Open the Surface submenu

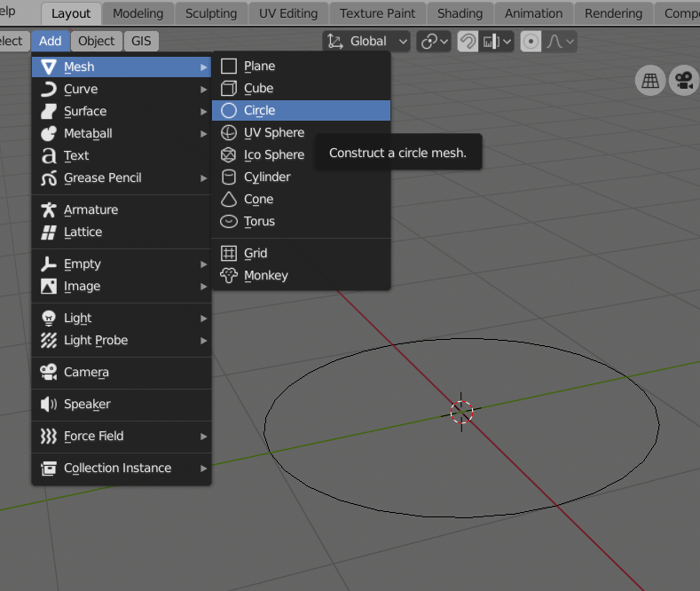click(x=122, y=111)
